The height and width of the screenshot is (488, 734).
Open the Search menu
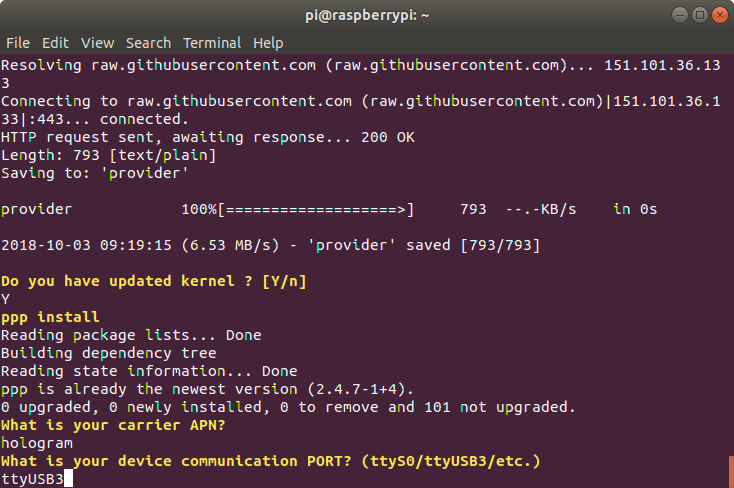(148, 43)
